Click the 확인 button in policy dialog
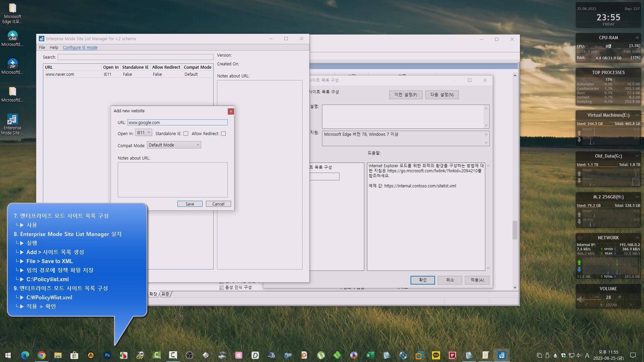Screen dimensions: 644x362 pyautogui.click(x=423, y=280)
